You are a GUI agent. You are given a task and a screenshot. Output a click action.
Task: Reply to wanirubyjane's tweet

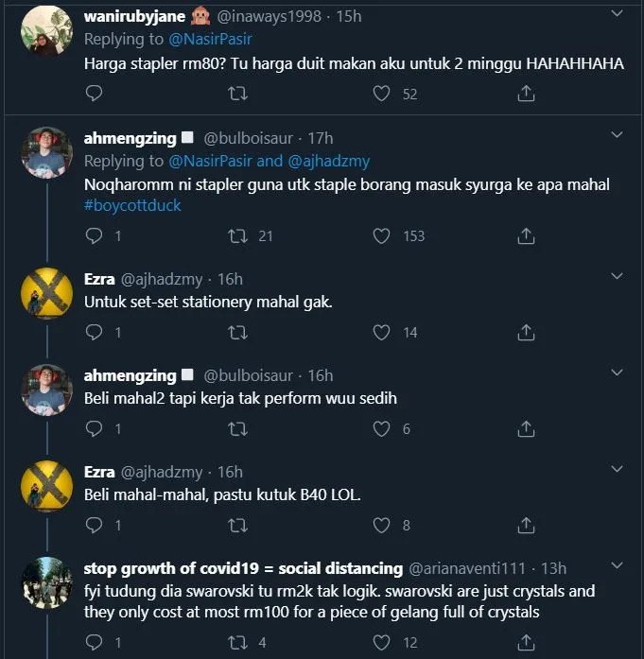(94, 94)
